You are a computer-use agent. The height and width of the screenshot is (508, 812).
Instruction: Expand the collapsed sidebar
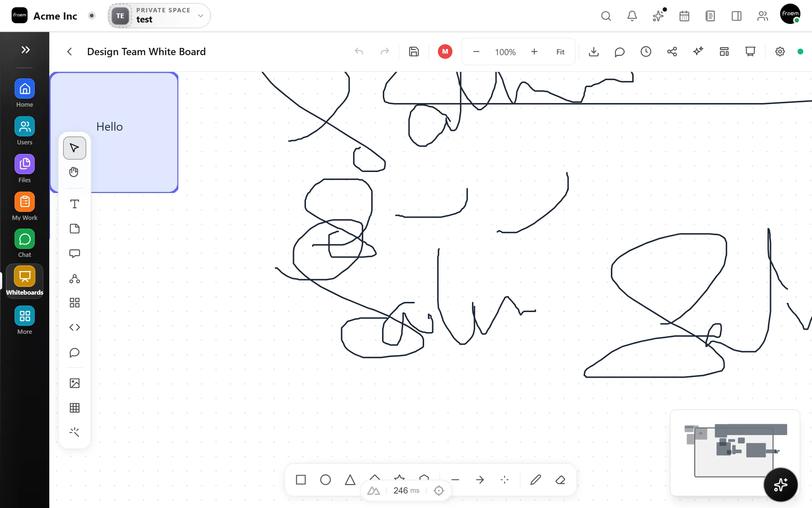(x=25, y=50)
